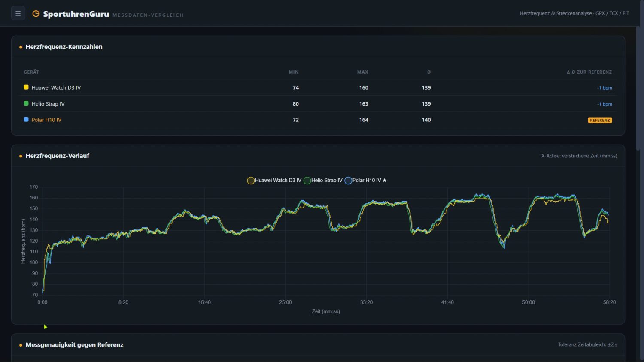Click the REFERENZ badge

coord(600,120)
